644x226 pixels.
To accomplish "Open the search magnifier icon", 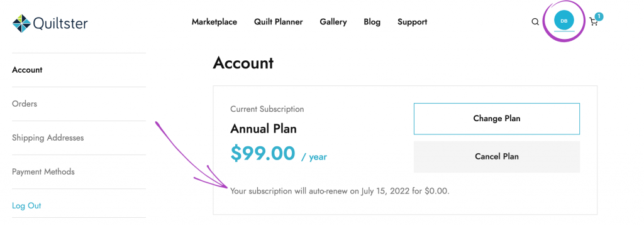I will point(535,22).
